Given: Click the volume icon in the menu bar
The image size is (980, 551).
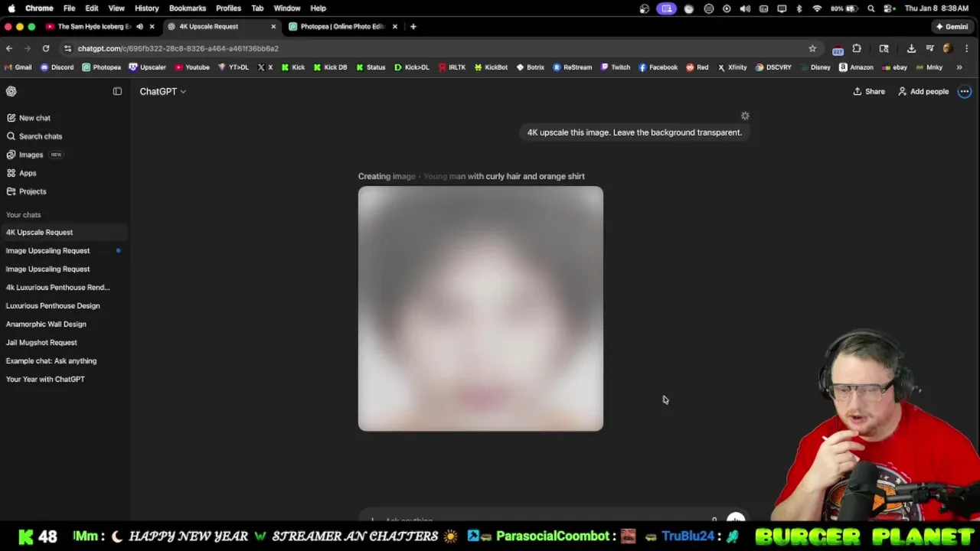Looking at the screenshot, I should coord(745,8).
